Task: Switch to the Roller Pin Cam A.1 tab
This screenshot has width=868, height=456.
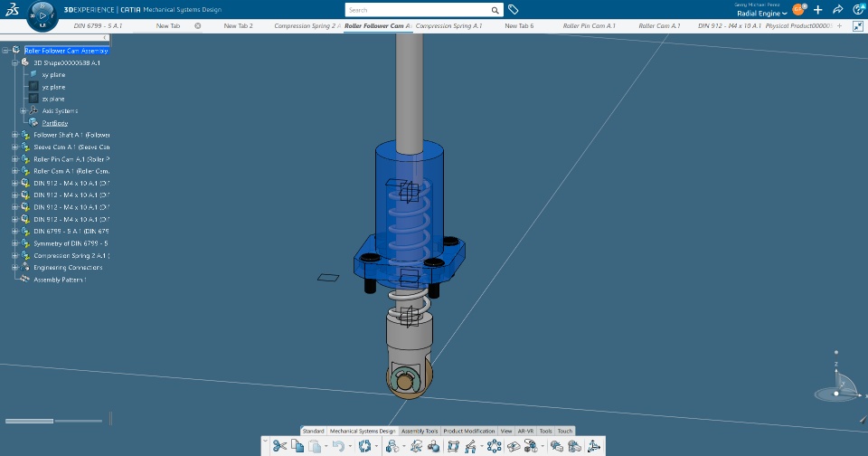Action: click(x=589, y=25)
